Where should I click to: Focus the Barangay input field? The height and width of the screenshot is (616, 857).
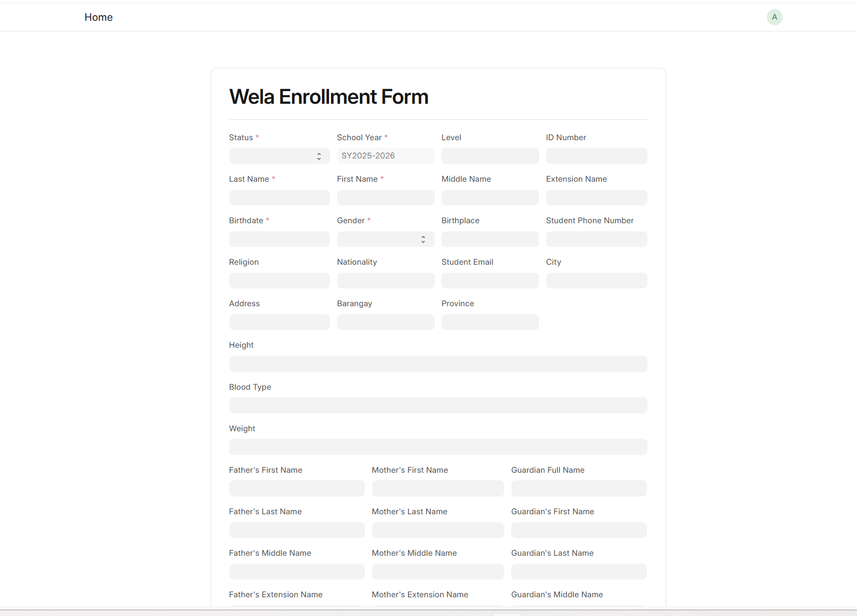385,322
